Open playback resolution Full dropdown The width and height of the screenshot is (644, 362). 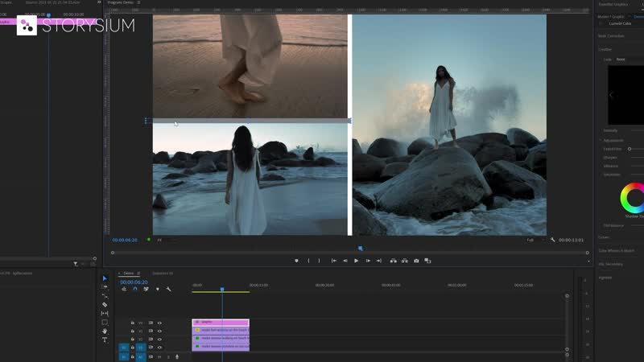point(535,240)
